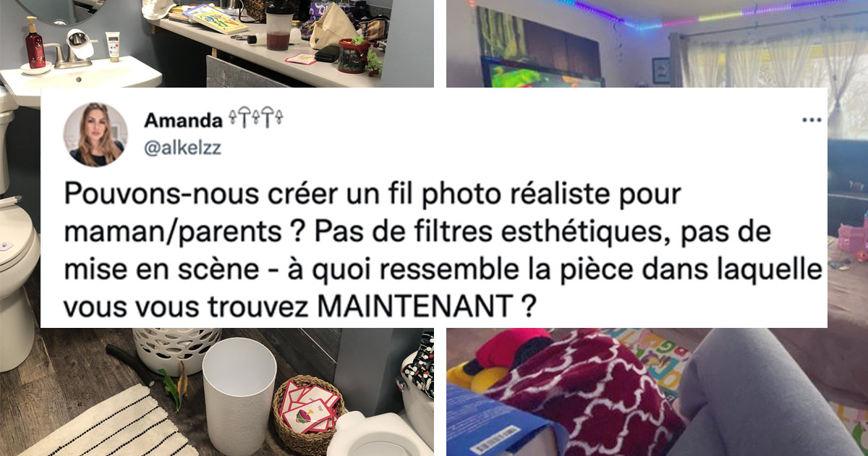Select the white window curtains
The height and width of the screenshot is (456, 868).
(767, 62)
